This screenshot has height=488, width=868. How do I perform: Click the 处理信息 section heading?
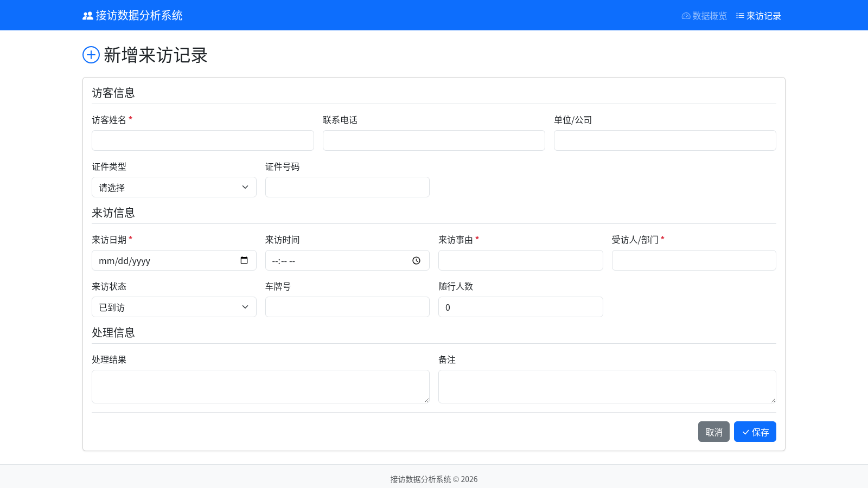[113, 332]
